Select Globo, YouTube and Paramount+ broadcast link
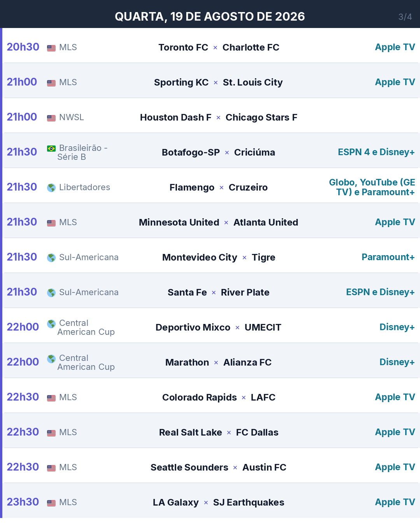Viewport: 420px width, 525px height. [x=372, y=187]
